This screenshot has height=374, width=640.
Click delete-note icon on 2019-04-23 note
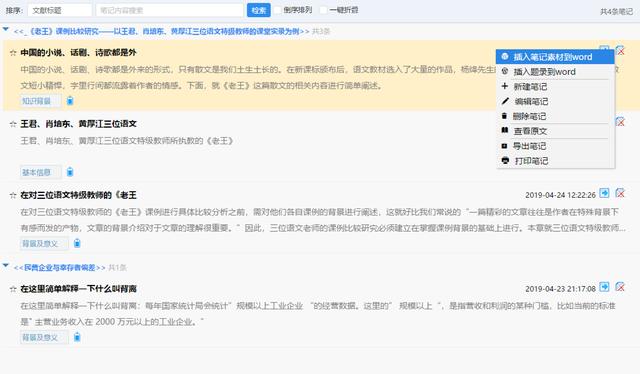pyautogui.click(x=620, y=287)
